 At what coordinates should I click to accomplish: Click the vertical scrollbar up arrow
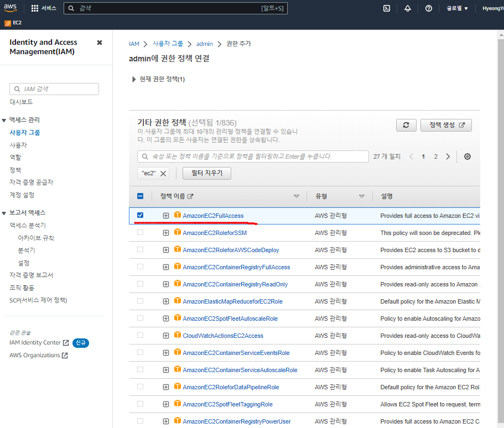(x=501, y=34)
